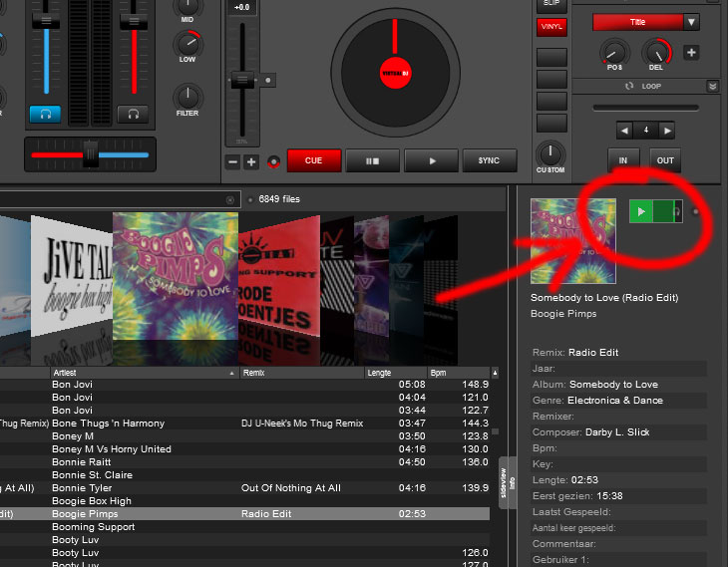Click the dot before 6849 files
This screenshot has width=728, height=567.
click(250, 200)
